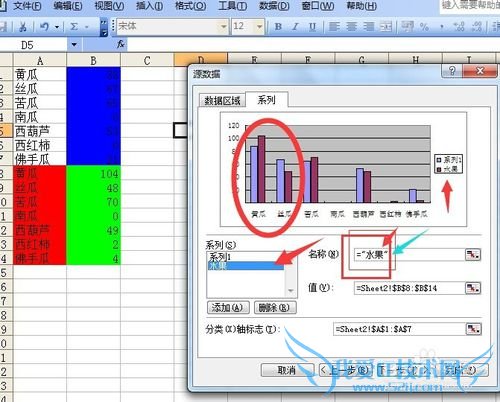Click toolbar options expander handle
This screenshot has height=402, width=500.
104,27
